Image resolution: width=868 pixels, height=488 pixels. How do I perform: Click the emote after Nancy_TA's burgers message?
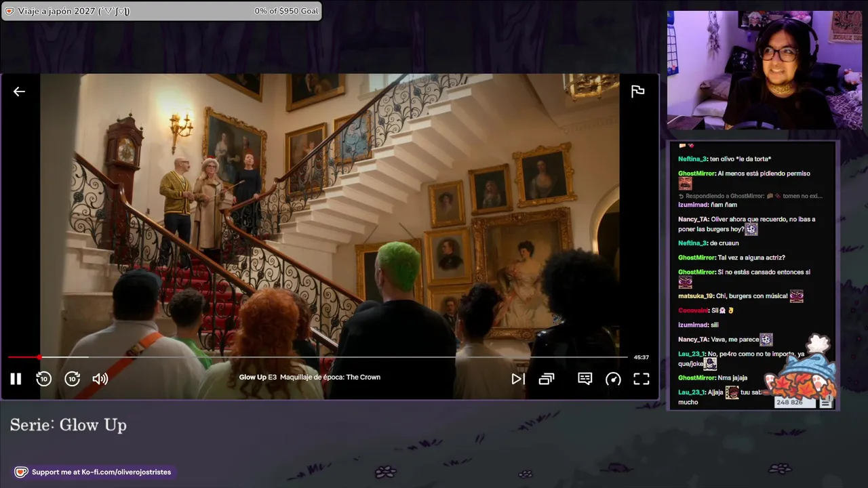click(751, 229)
